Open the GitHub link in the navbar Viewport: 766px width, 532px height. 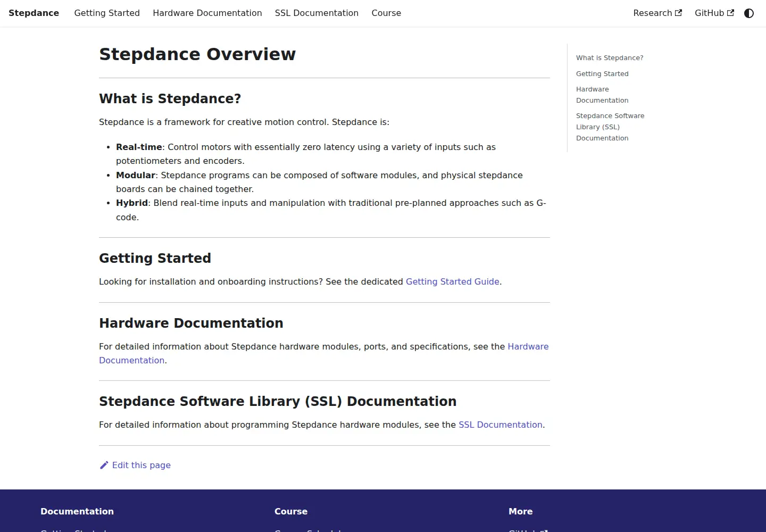tap(714, 13)
